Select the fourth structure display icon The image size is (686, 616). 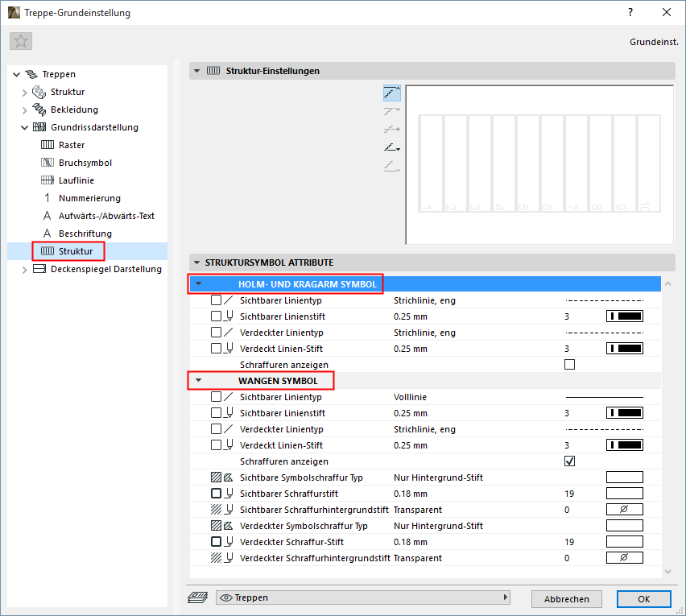tap(392, 148)
